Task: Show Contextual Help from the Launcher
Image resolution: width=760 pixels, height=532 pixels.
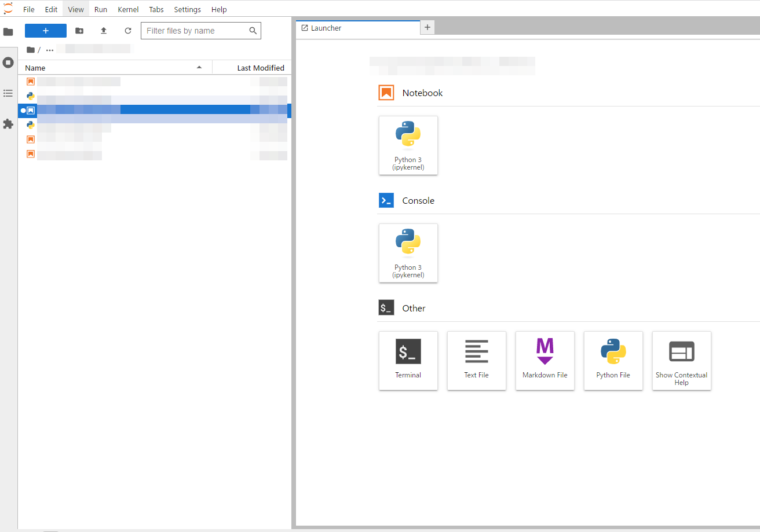Action: point(681,361)
